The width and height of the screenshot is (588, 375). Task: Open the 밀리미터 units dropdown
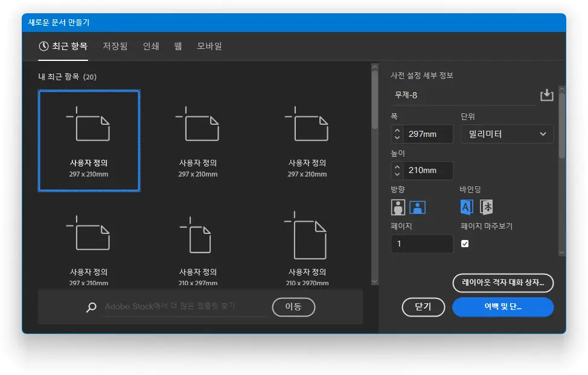coord(507,134)
